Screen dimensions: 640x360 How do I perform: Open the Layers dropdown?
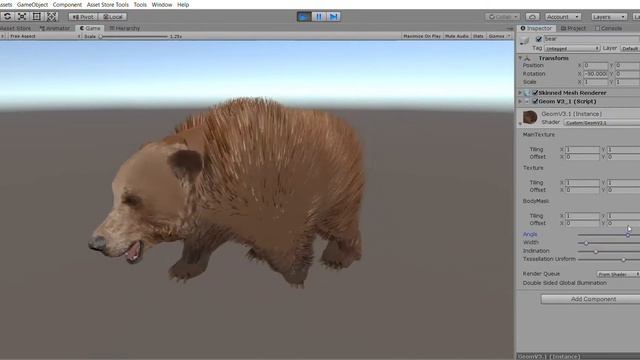609,17
